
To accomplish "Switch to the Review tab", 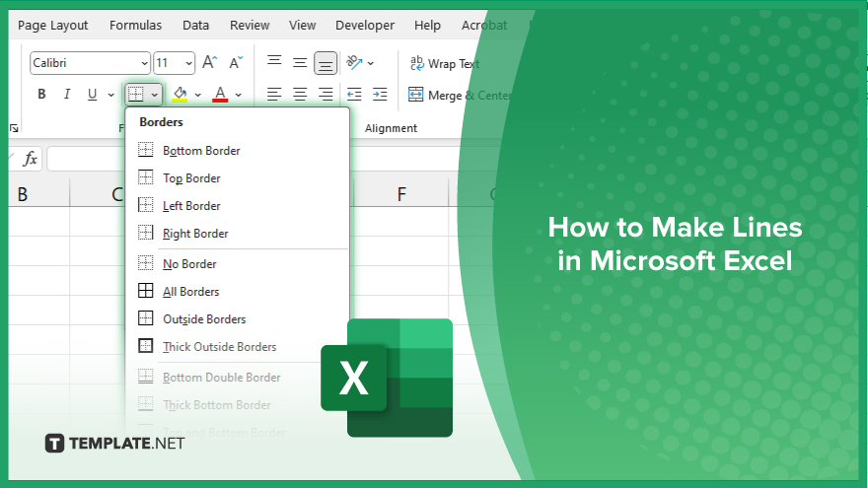I will click(x=250, y=26).
